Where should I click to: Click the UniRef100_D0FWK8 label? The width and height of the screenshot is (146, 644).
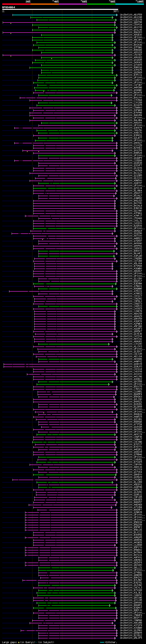tap(131, 110)
